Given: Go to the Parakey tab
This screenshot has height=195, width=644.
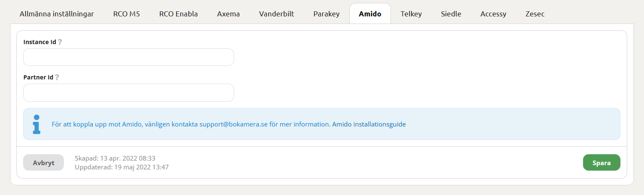Looking at the screenshot, I should point(326,14).
